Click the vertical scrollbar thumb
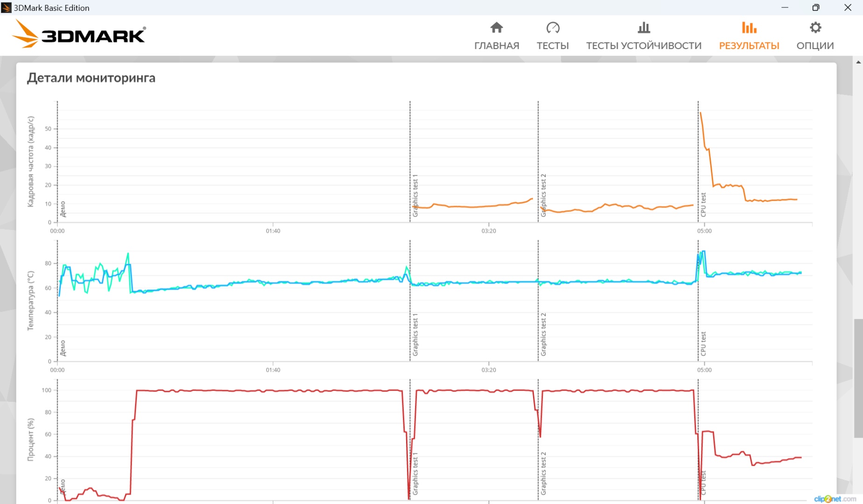 click(x=858, y=378)
